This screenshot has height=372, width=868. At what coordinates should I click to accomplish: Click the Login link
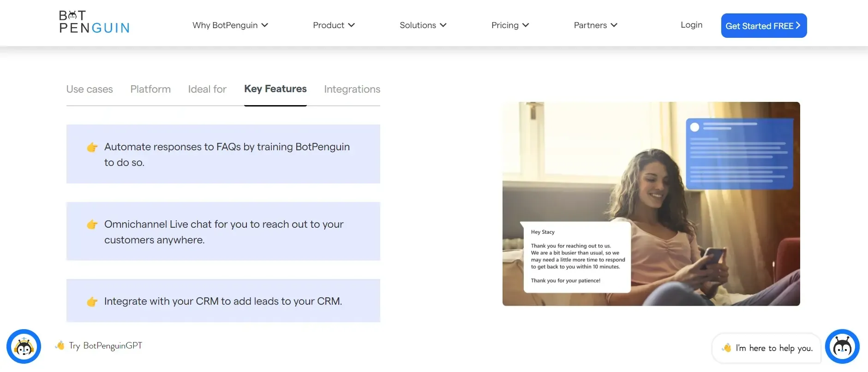point(691,25)
